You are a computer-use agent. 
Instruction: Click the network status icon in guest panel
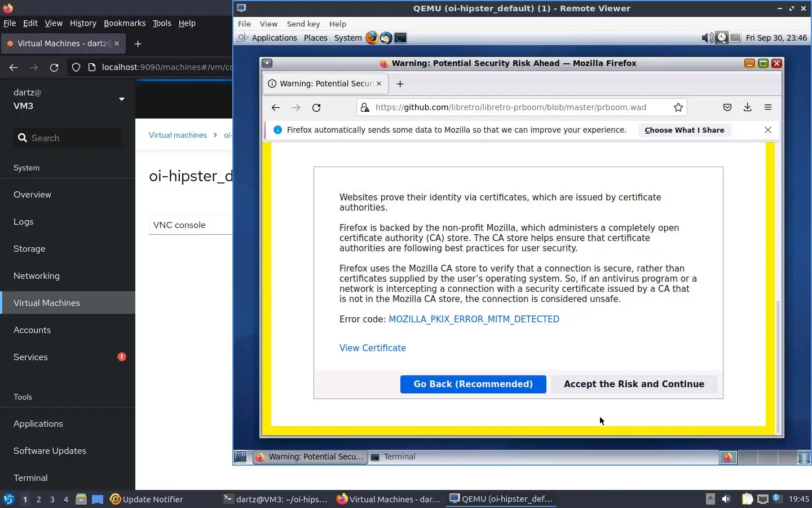pyautogui.click(x=735, y=38)
